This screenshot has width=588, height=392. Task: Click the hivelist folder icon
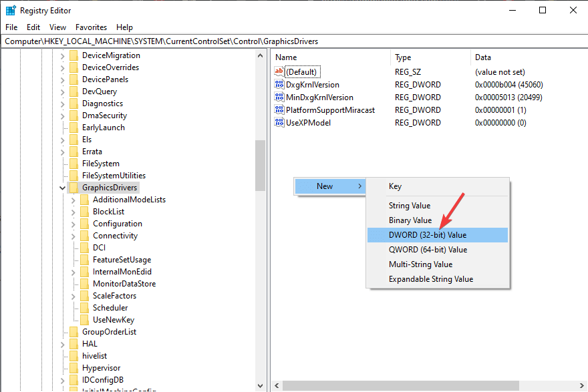(x=74, y=356)
